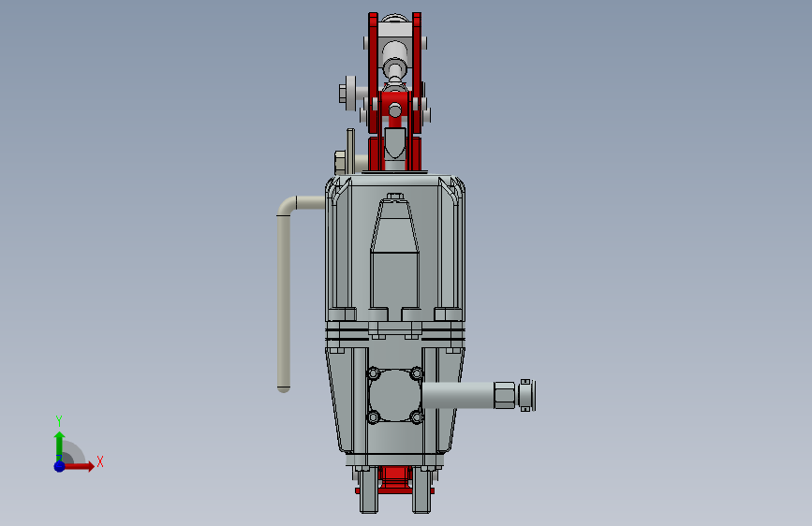Select the hex nut fitting on the right-hand pipe
This screenshot has width=812, height=526.
(x=504, y=395)
